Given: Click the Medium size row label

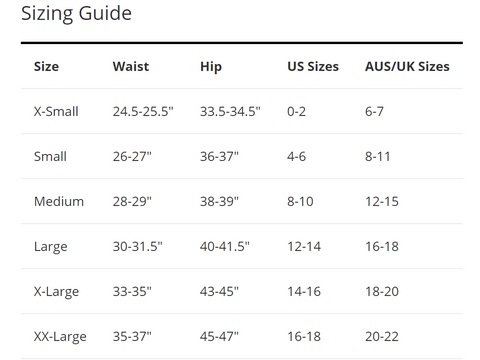Looking at the screenshot, I should coord(59,201).
